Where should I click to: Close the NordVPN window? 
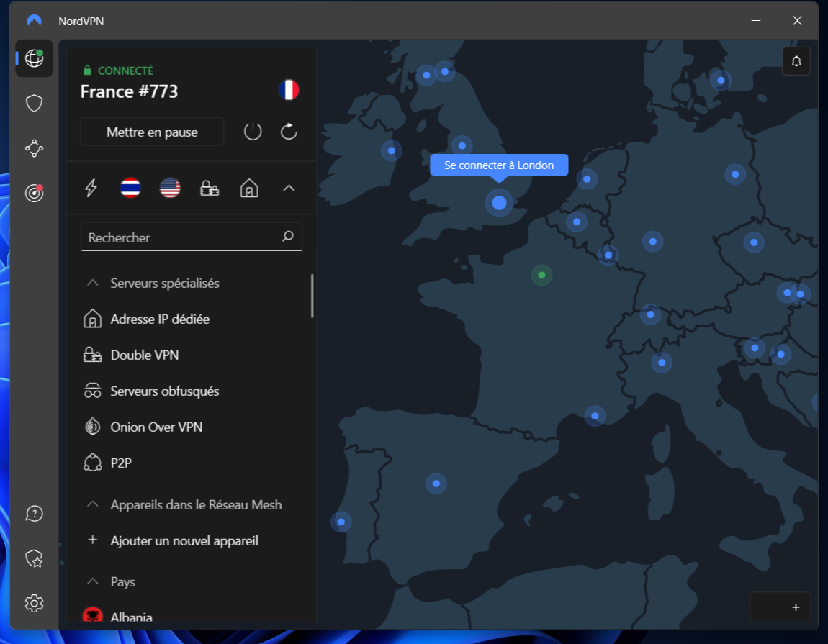click(x=797, y=21)
